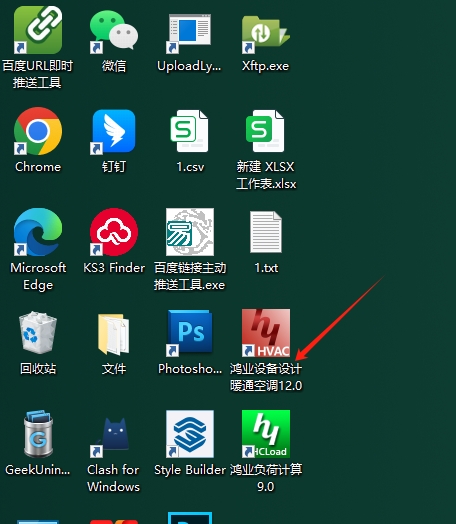Click the "1.csv" file name text
Viewport: 456px width, 524px height.
[190, 167]
